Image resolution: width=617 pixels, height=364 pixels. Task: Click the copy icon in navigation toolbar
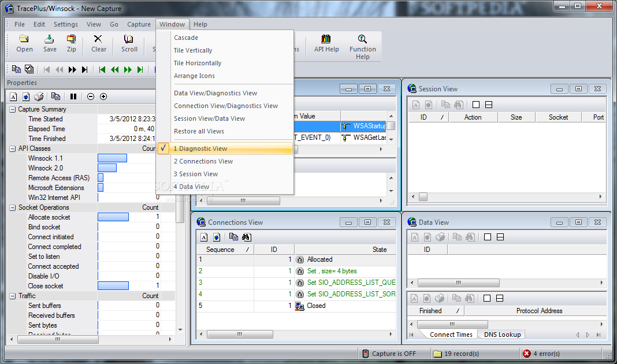pyautogui.click(x=16, y=69)
